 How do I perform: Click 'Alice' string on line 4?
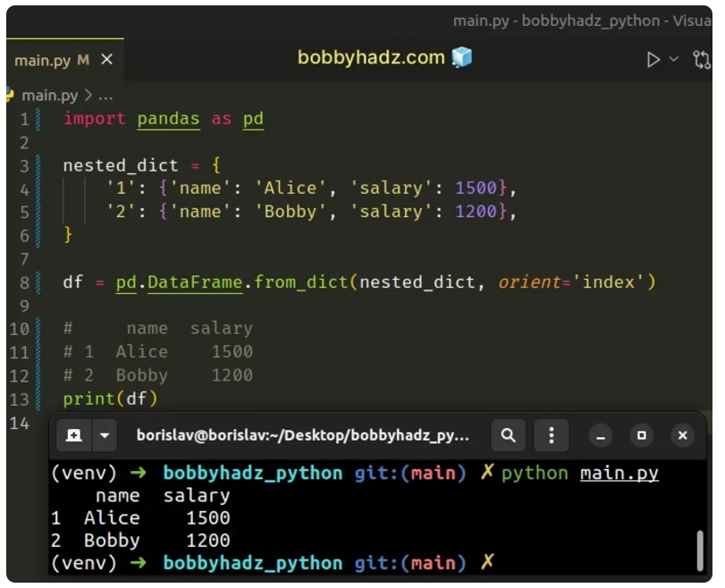tap(291, 189)
